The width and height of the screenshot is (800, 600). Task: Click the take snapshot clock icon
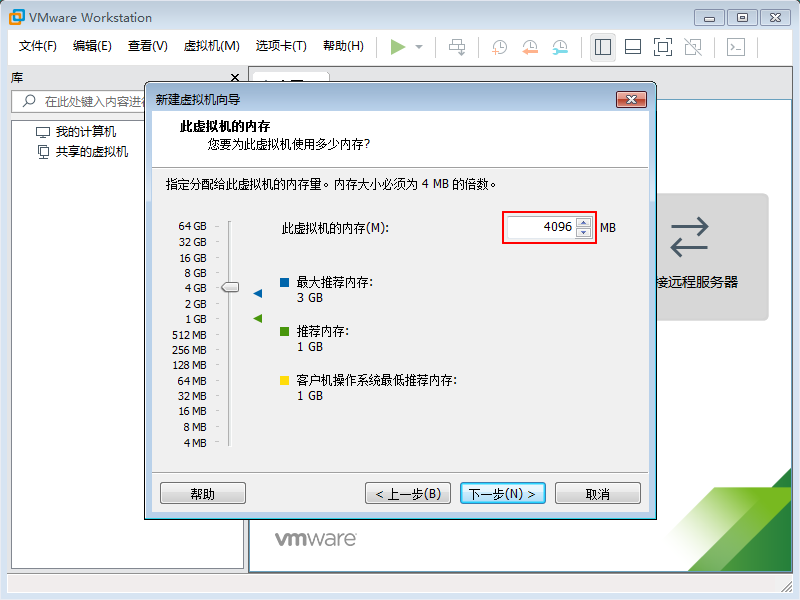499,47
